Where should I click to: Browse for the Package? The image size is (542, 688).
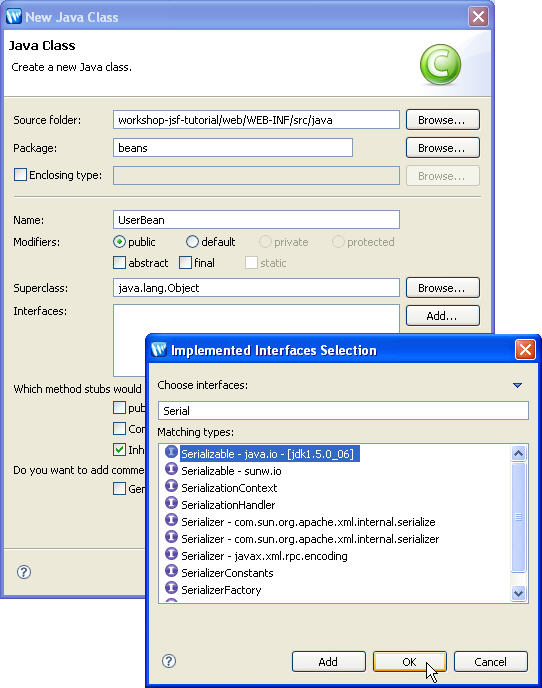(443, 148)
